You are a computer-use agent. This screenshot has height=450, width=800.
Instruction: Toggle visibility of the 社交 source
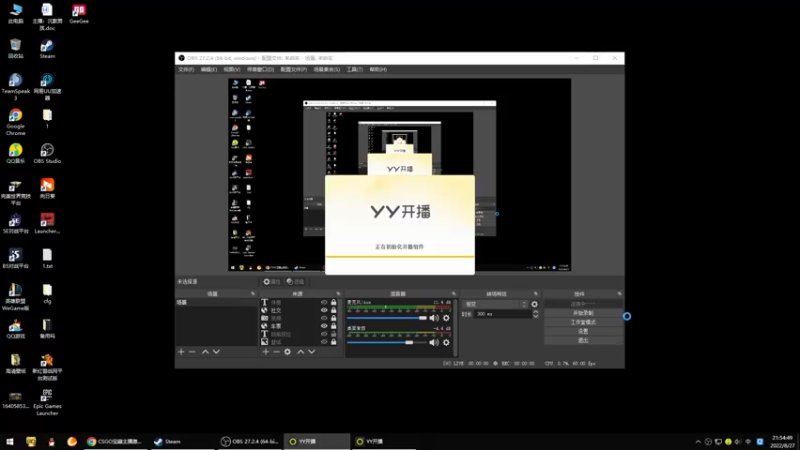click(324, 310)
